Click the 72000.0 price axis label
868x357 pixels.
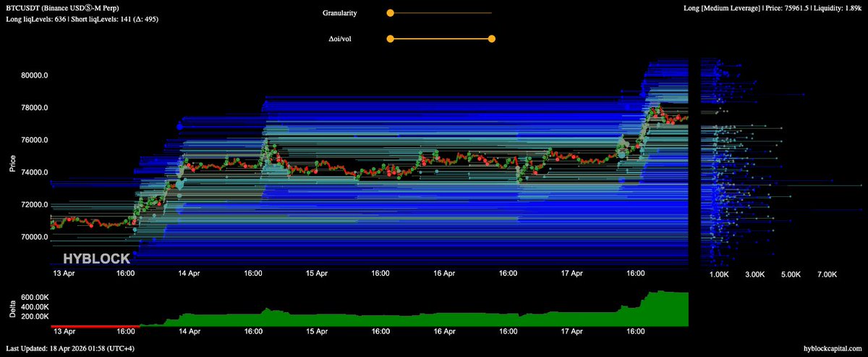34,204
